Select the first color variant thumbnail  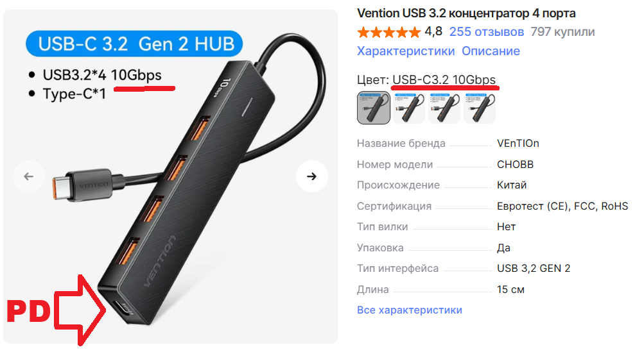[373, 108]
